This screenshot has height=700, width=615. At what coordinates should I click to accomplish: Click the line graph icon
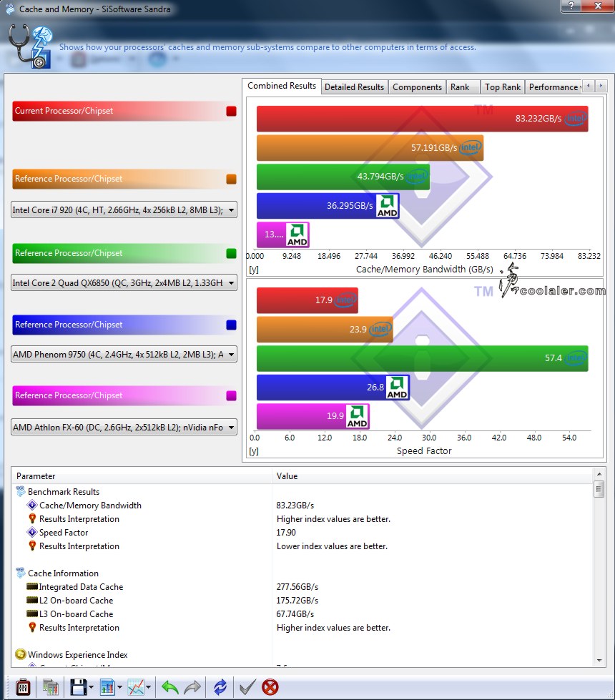136,687
